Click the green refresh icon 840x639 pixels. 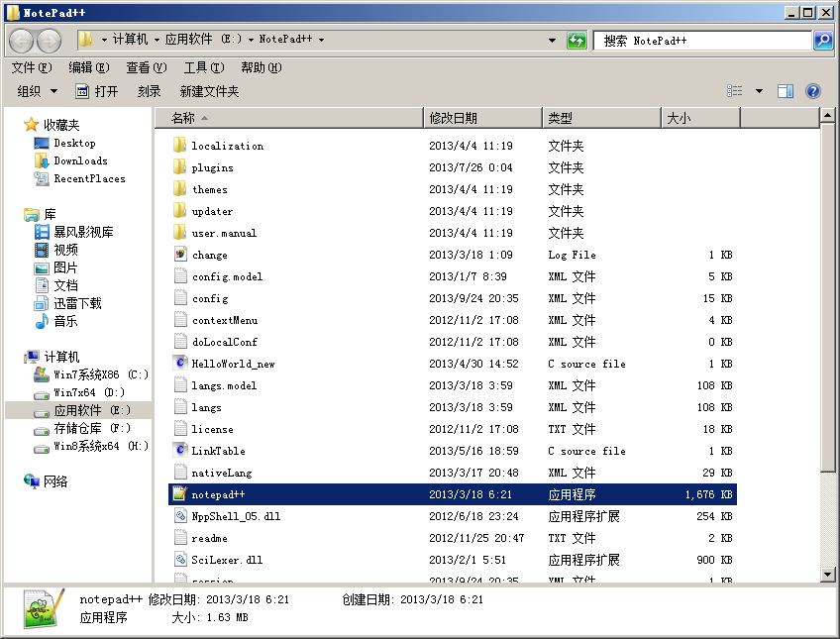pos(577,41)
